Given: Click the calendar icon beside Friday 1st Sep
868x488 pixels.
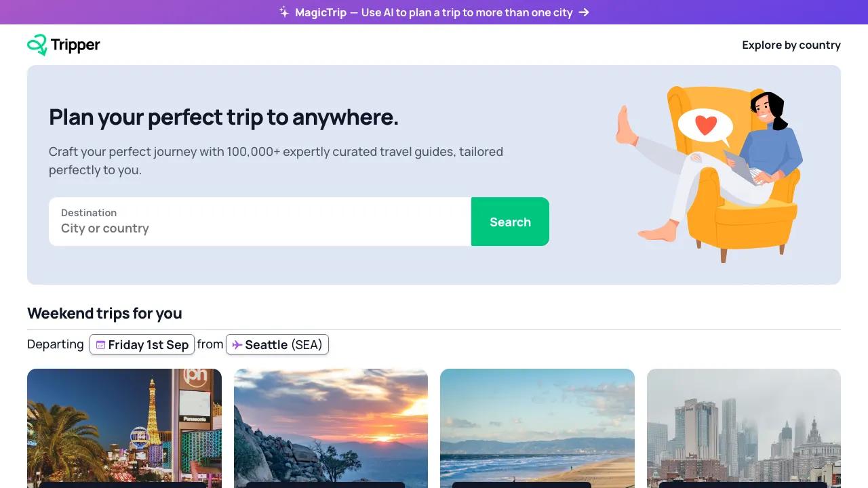Looking at the screenshot, I should point(100,345).
